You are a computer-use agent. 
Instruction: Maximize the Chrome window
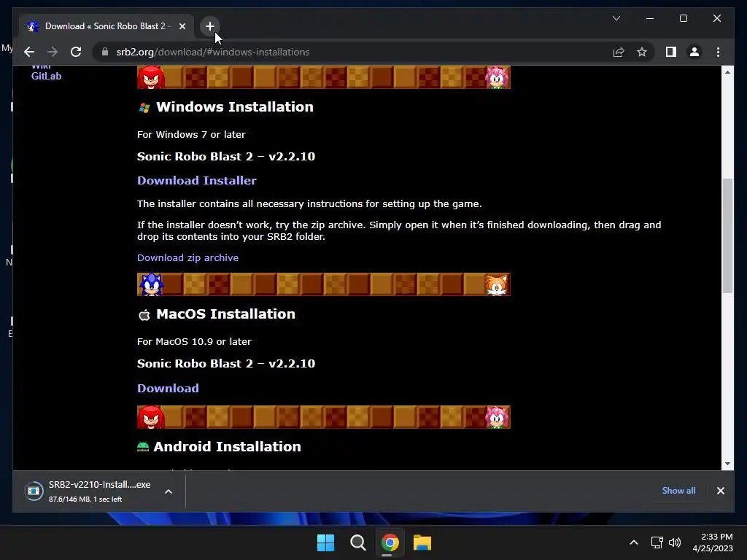(x=683, y=18)
